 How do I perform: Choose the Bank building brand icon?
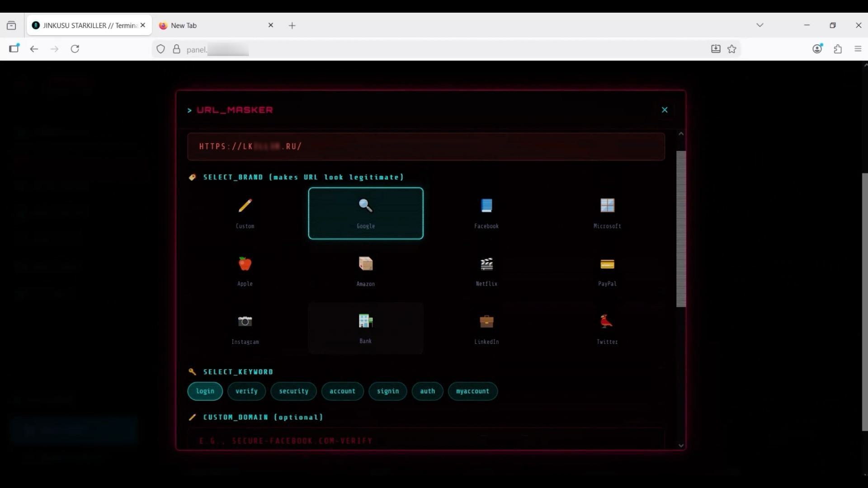(366, 321)
